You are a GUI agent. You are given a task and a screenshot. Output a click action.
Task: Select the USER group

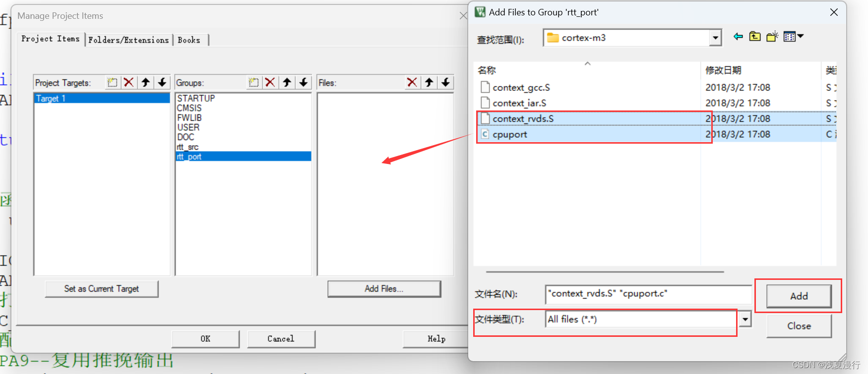(188, 127)
